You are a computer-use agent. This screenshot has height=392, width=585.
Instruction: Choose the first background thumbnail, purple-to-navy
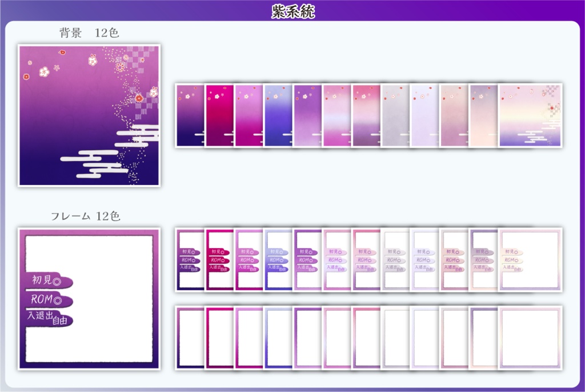coord(190,115)
